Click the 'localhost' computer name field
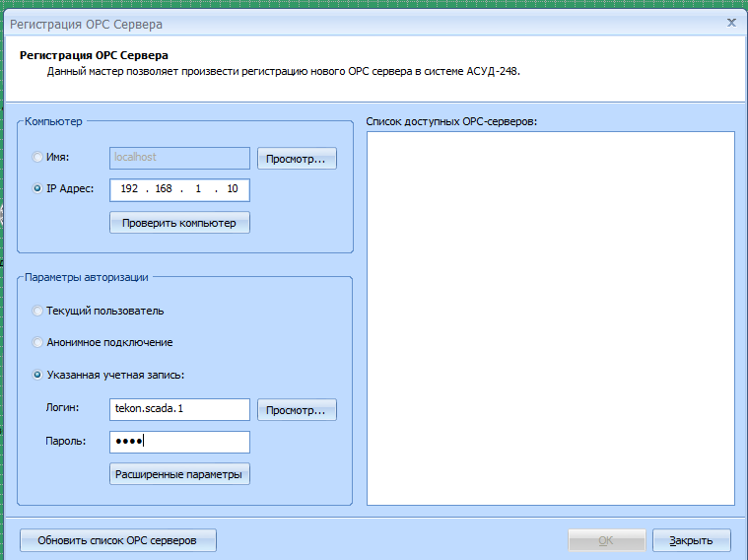Viewport: 748px width, 560px height. pos(179,158)
